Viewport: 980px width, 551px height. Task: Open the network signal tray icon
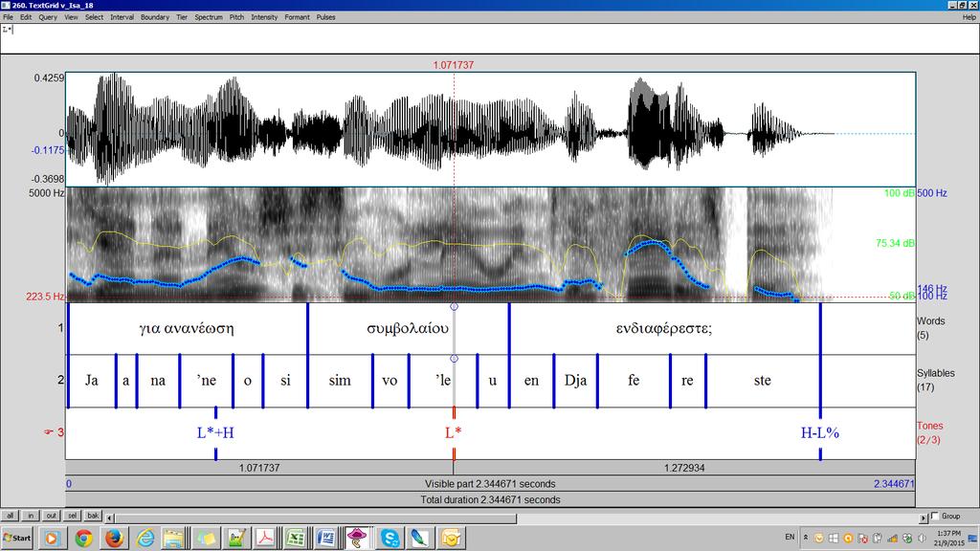point(893,538)
